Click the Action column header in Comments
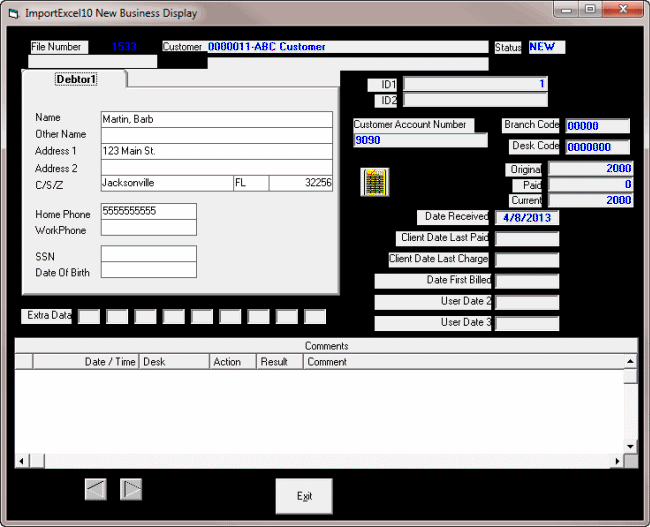The height and width of the screenshot is (527, 650). [232, 362]
